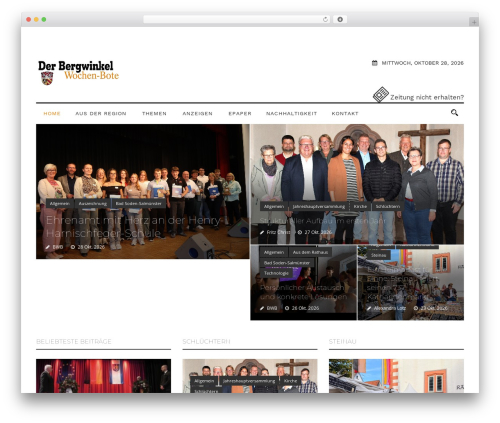Click the red close window dot
Image resolution: width=500 pixels, height=423 pixels.
coord(29,19)
